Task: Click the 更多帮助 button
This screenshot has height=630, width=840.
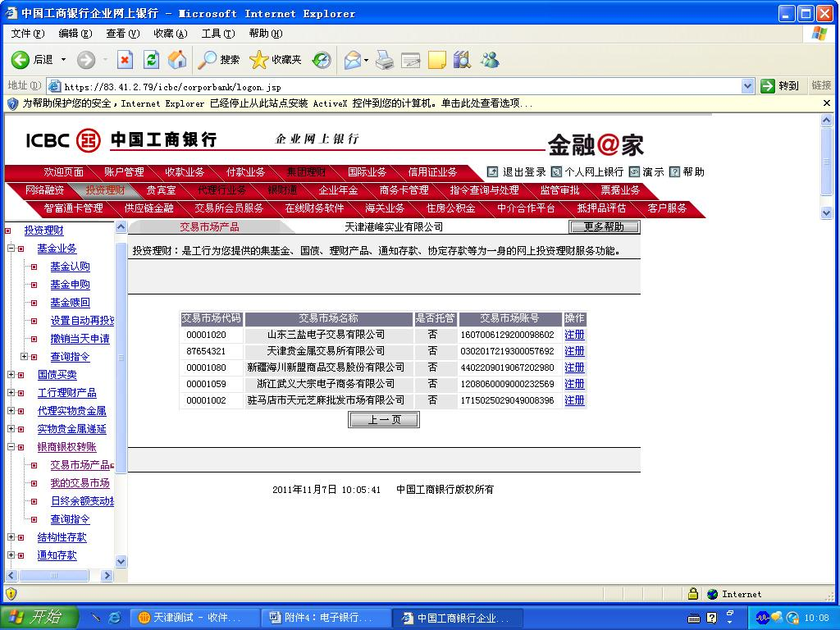Action: [x=604, y=227]
